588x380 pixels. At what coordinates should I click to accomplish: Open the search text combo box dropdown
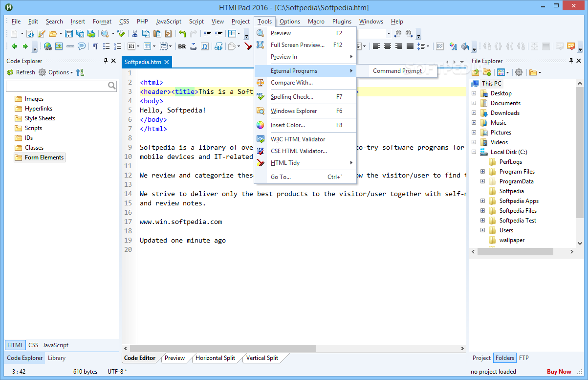click(389, 34)
